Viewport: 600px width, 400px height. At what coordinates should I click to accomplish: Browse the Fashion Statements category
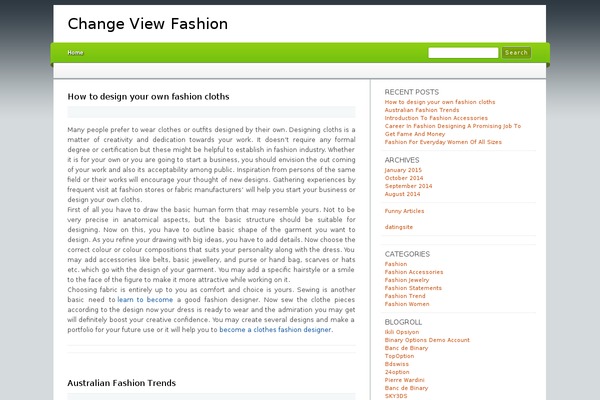413,288
